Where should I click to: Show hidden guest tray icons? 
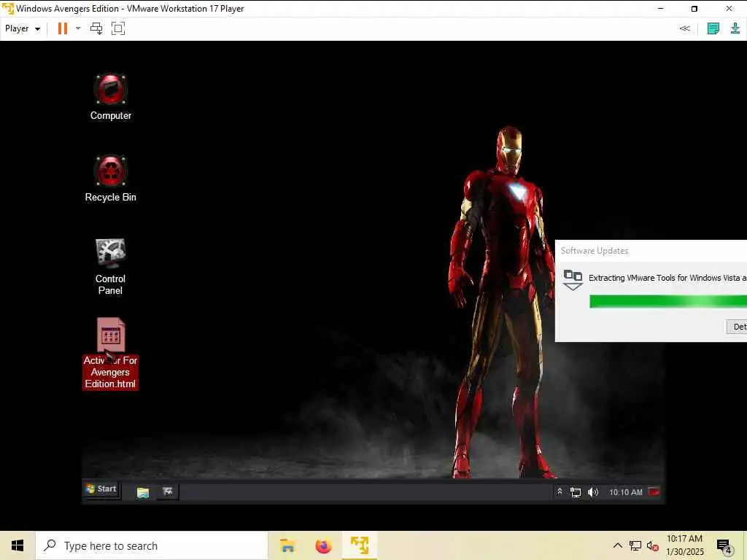pyautogui.click(x=560, y=491)
